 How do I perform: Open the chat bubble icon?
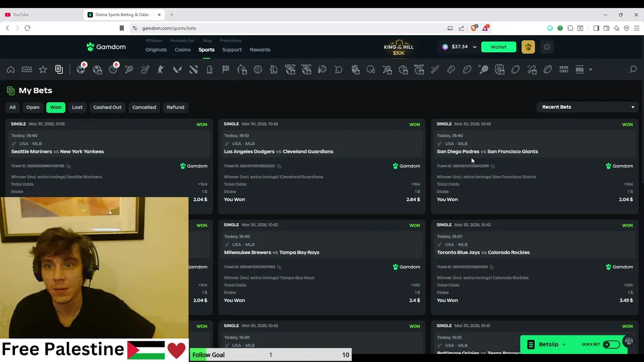click(x=547, y=47)
